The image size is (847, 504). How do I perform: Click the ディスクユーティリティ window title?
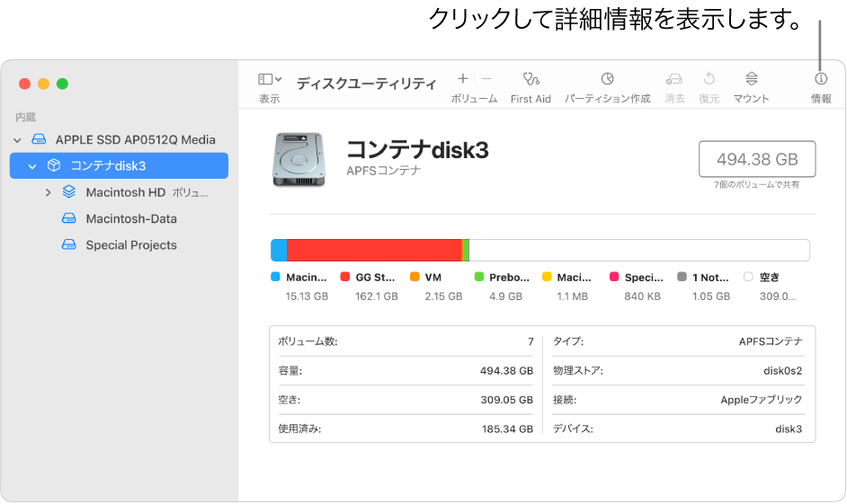pyautogui.click(x=366, y=84)
